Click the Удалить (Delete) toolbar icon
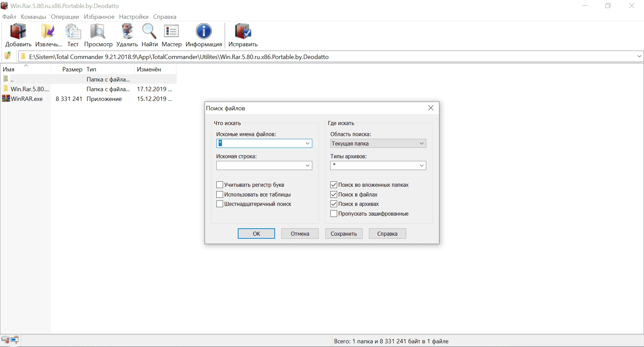 (127, 32)
